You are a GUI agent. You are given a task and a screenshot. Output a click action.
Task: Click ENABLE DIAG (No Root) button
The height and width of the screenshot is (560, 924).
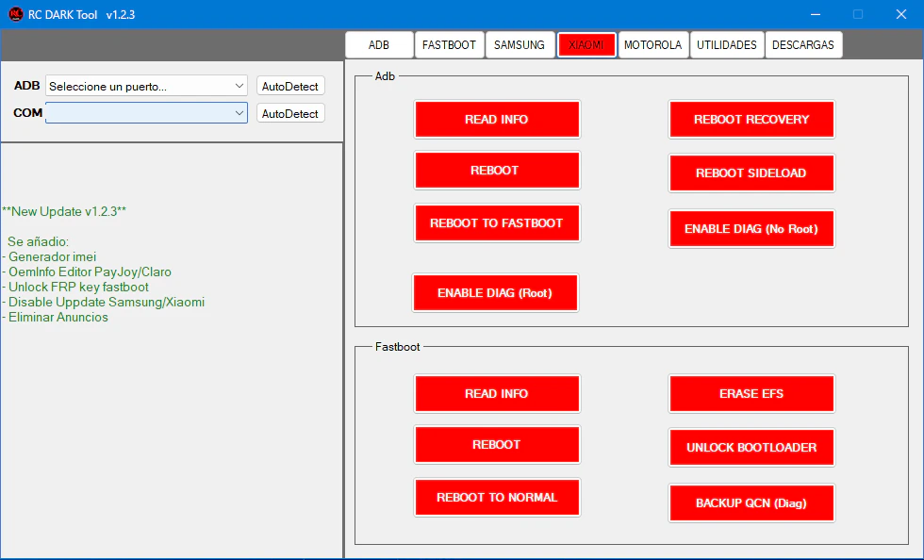click(751, 229)
